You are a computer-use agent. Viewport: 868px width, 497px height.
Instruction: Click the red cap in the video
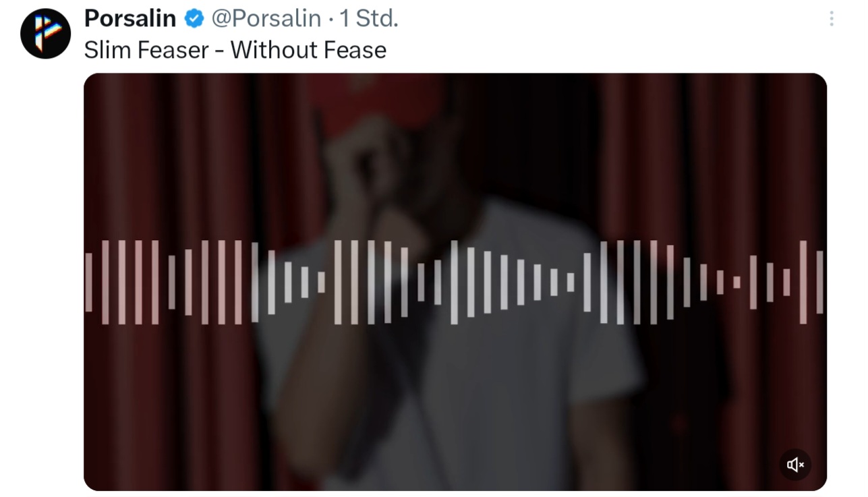coord(378,101)
